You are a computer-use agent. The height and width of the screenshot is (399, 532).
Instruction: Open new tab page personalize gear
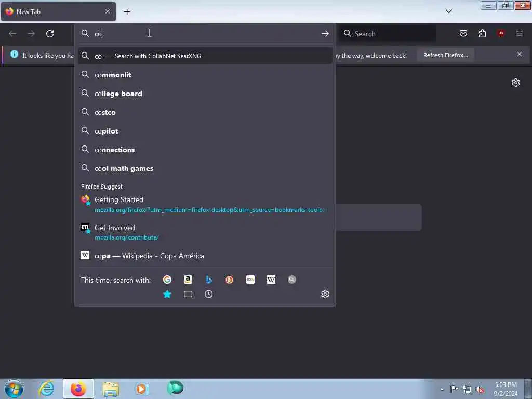516,83
